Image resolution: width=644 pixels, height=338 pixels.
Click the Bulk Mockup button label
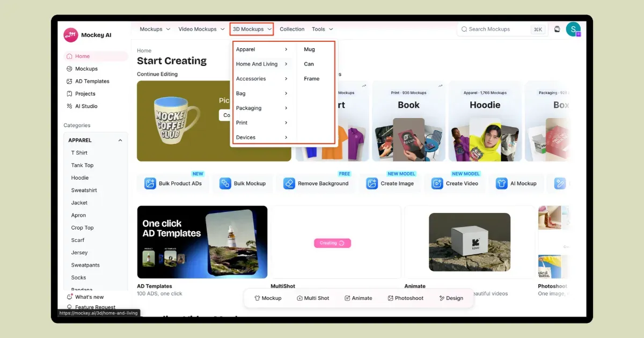[x=250, y=183]
